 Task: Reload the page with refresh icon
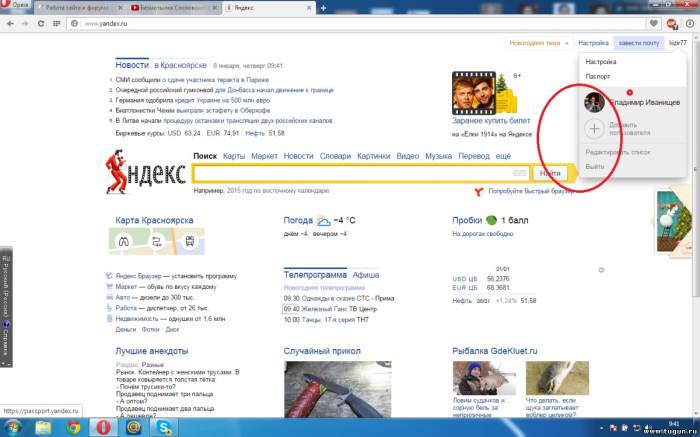pyautogui.click(x=41, y=24)
